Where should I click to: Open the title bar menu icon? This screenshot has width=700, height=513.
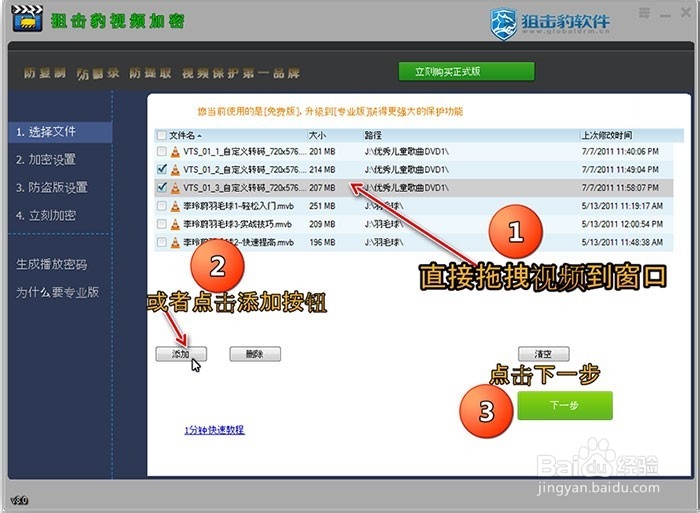click(644, 13)
